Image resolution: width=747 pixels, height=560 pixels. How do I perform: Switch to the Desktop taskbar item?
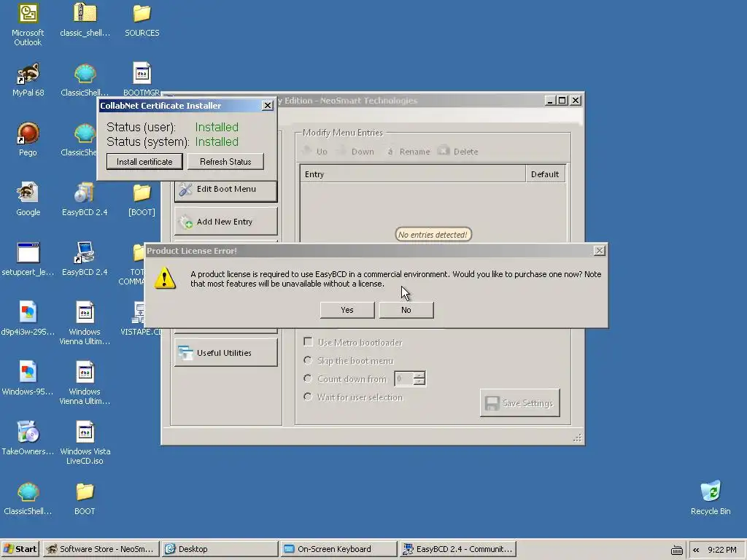coord(220,549)
